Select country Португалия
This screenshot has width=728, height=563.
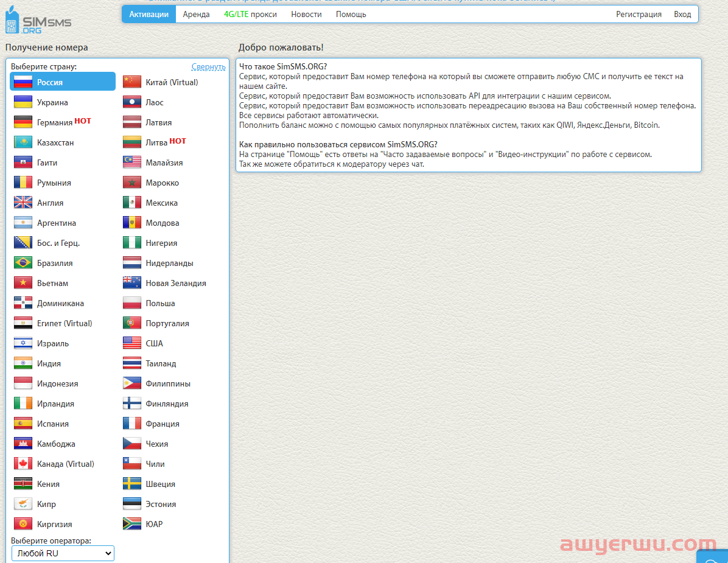pyautogui.click(x=167, y=324)
